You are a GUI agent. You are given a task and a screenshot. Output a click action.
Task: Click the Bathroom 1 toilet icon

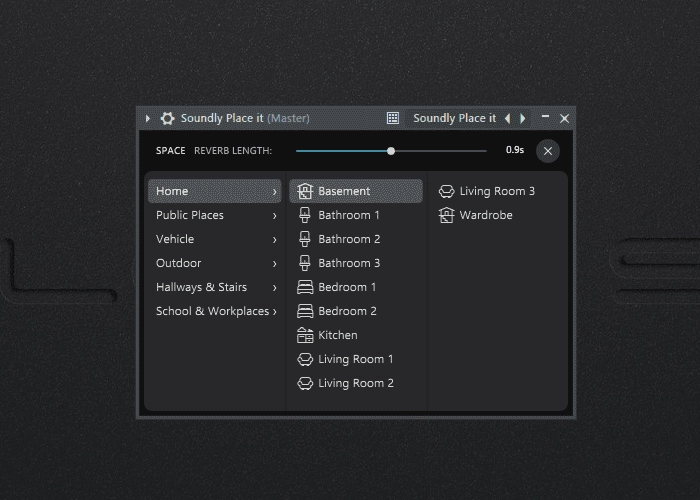pyautogui.click(x=305, y=215)
